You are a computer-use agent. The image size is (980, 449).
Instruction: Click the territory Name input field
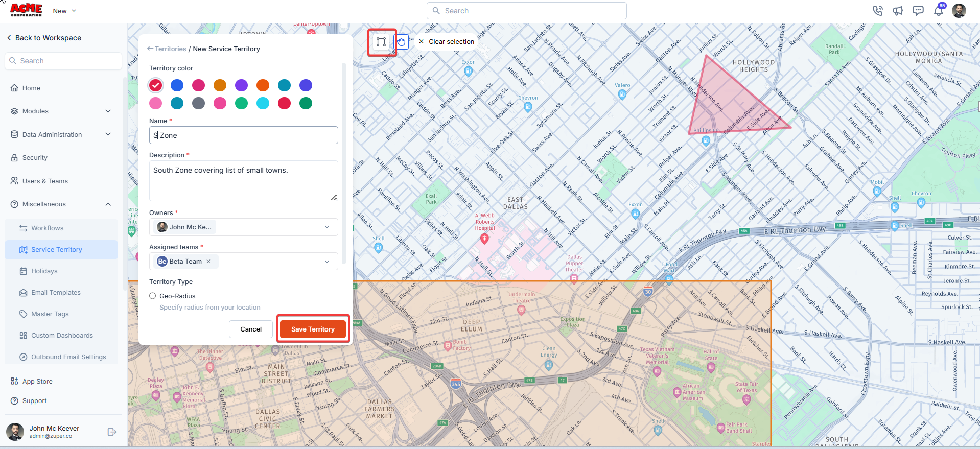(x=244, y=135)
